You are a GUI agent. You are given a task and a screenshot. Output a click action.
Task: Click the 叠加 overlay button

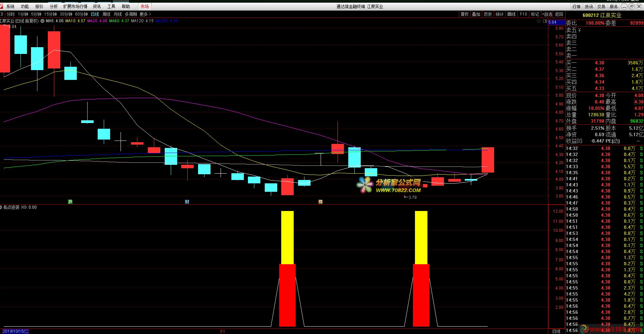tap(476, 14)
